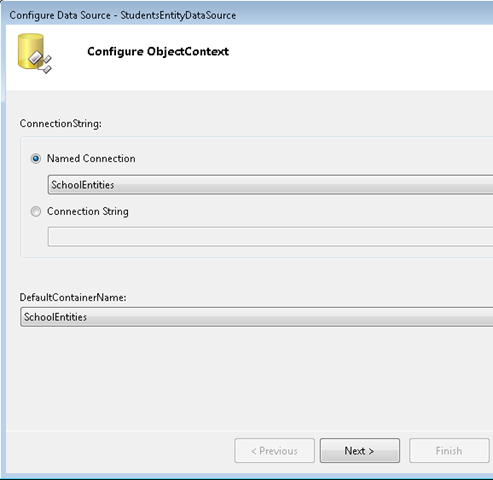
Task: Click the grayed-out Previous button
Action: click(274, 451)
